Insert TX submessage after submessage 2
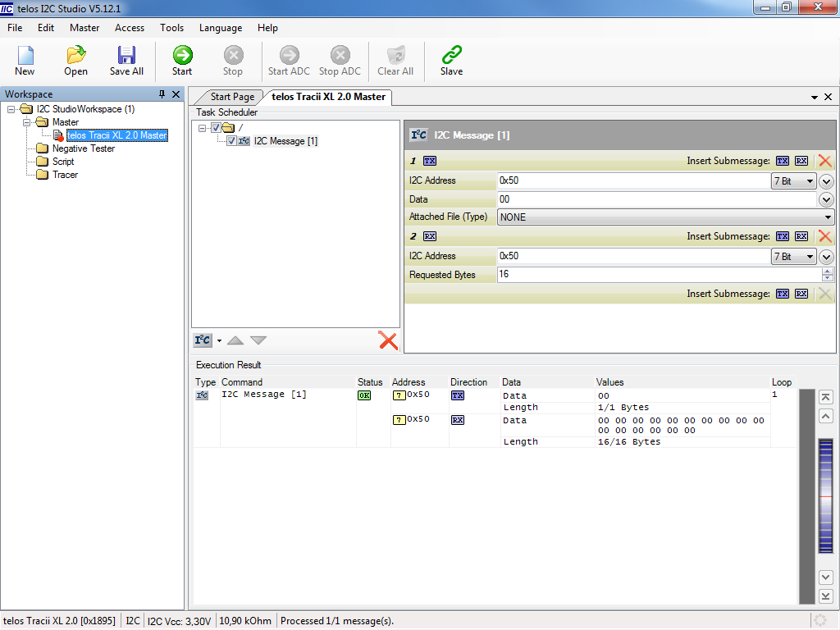Image resolution: width=840 pixels, height=630 pixels. pyautogui.click(x=782, y=294)
